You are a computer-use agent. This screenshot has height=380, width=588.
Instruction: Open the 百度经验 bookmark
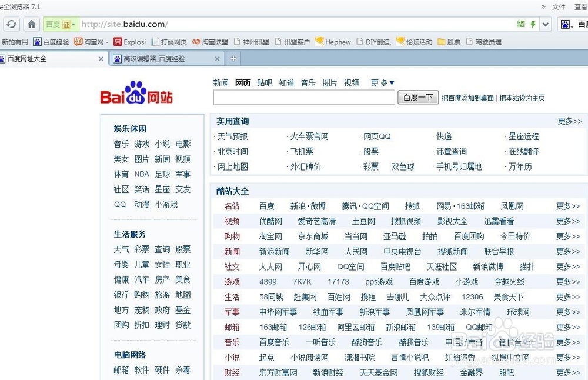click(x=51, y=42)
